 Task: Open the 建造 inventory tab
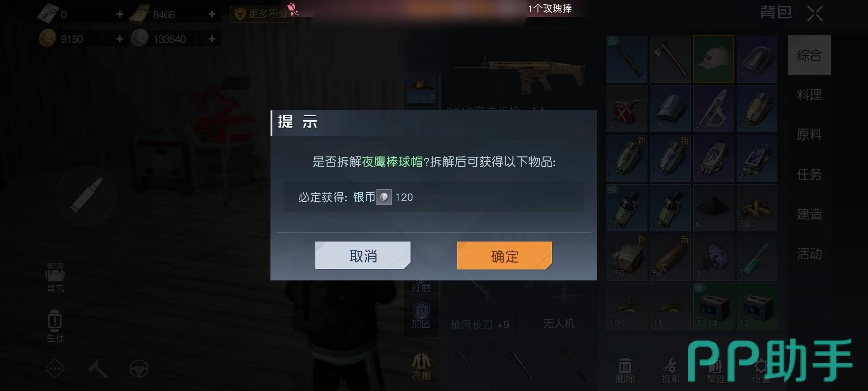pos(809,214)
